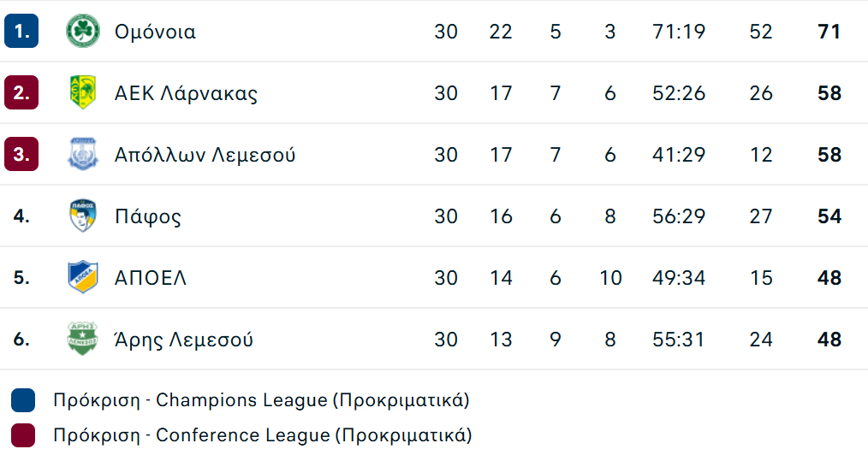Open the ΑΠΟΕΛ team link

pos(151,278)
